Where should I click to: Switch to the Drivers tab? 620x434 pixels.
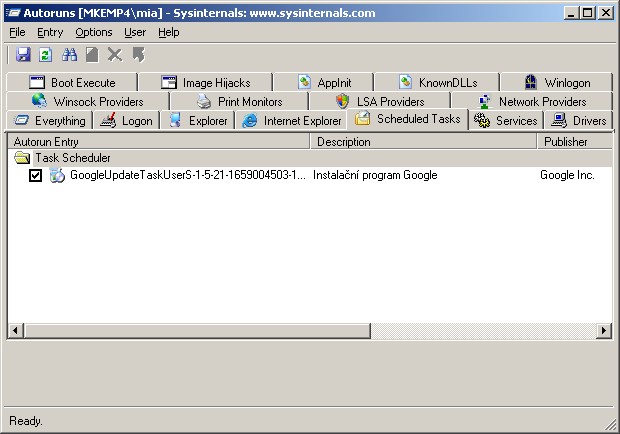click(x=579, y=121)
